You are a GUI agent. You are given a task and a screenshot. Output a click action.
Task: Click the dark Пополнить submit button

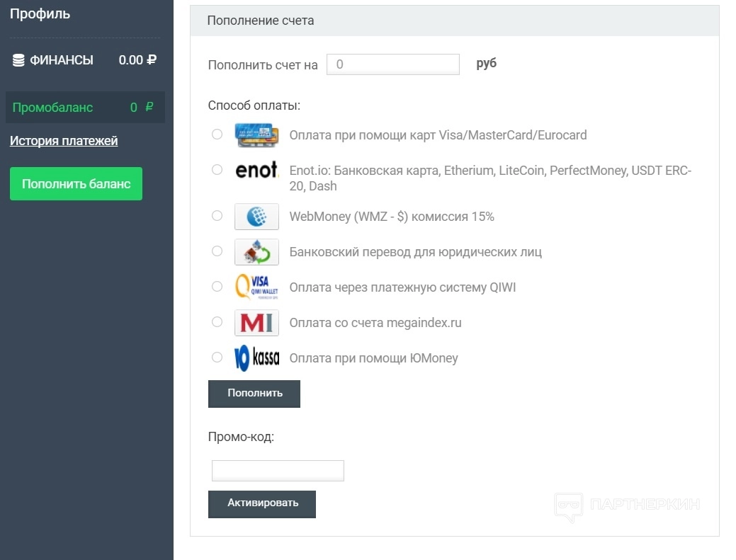(254, 394)
